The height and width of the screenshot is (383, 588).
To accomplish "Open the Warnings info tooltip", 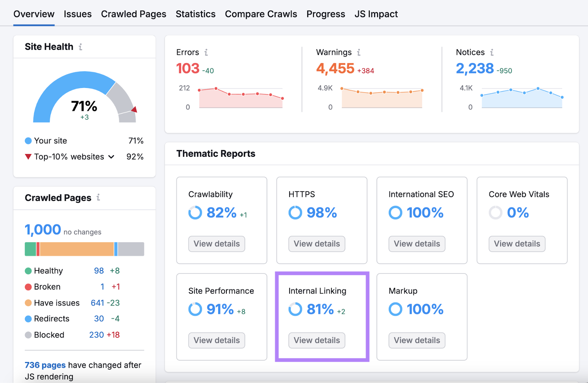I will click(359, 52).
